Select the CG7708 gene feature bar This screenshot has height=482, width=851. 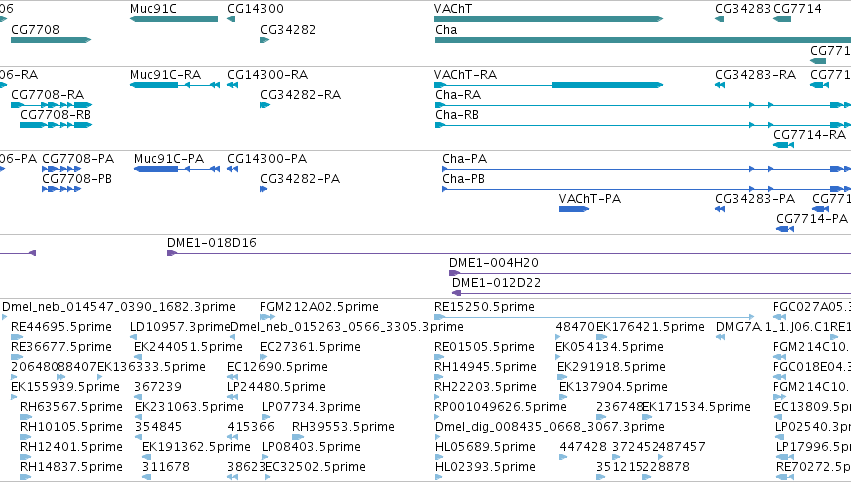click(x=51, y=40)
